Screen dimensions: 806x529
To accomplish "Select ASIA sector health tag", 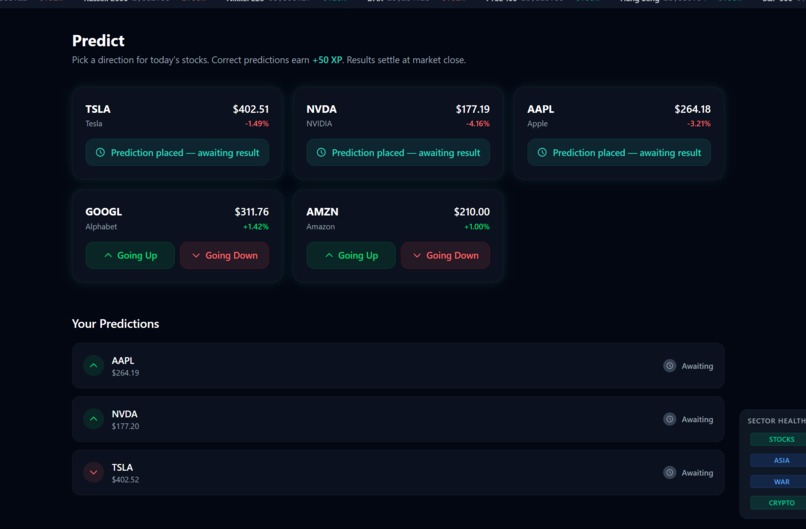I will click(780, 461).
